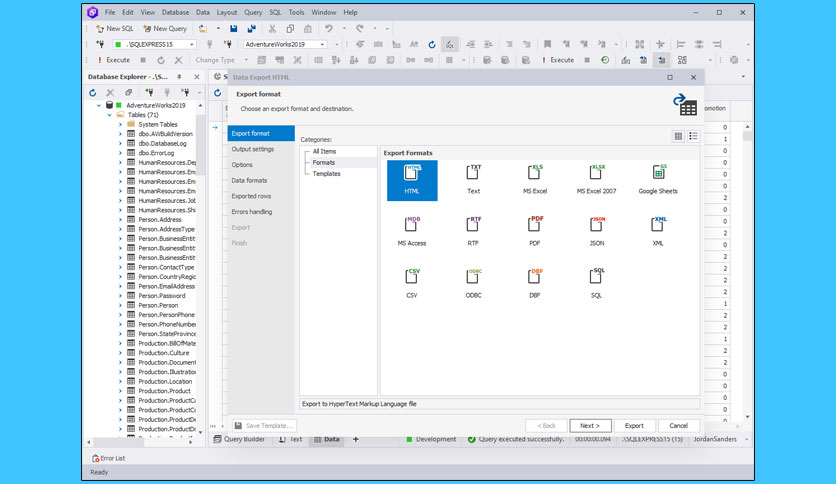
Task: Open the Help menu
Action: click(350, 12)
